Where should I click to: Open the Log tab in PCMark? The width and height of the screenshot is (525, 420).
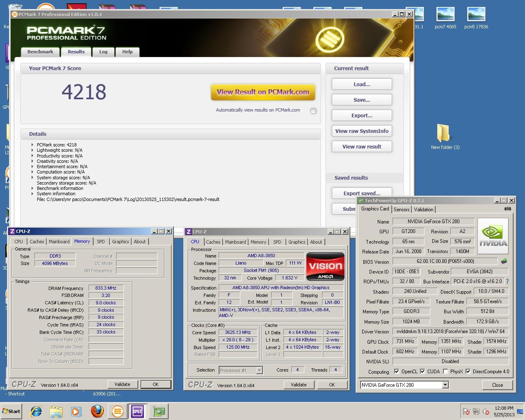pos(103,52)
